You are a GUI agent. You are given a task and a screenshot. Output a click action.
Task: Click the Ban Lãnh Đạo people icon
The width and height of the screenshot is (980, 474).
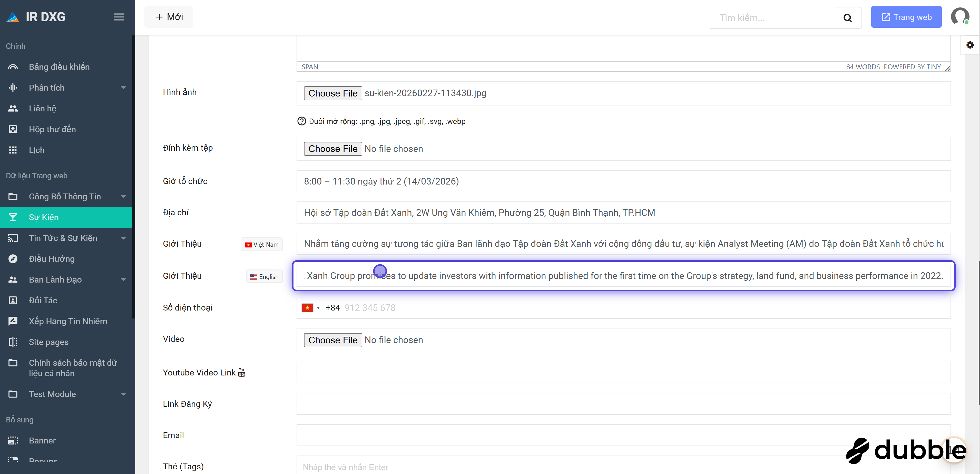(x=13, y=280)
